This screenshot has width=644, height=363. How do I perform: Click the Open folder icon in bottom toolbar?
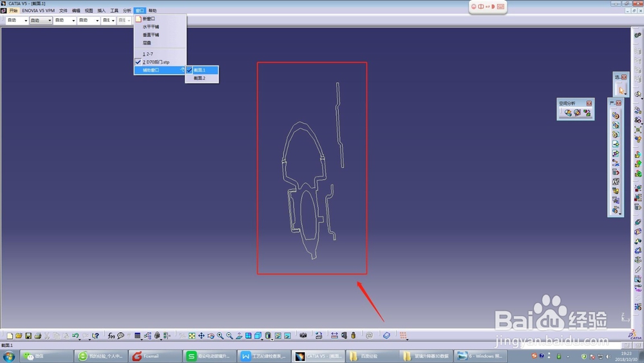click(x=19, y=336)
